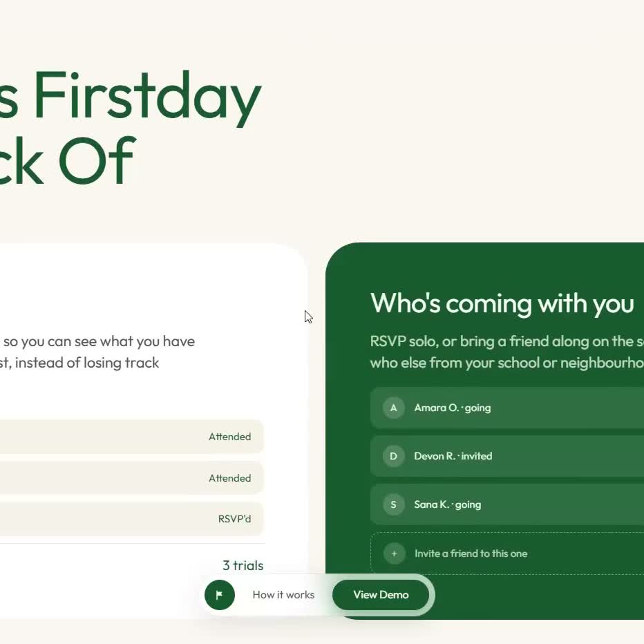Viewport: 644px width, 644px height.
Task: Select Amara's A avatar circle
Action: 393,408
